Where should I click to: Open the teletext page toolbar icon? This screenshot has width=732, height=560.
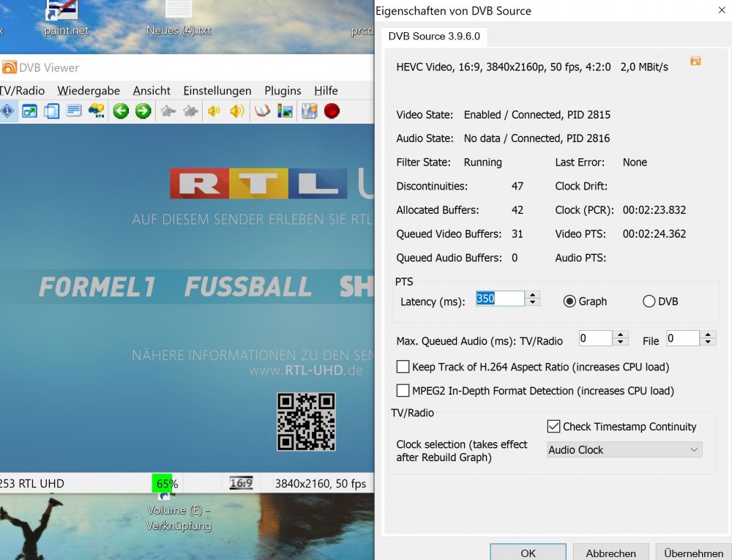74,111
